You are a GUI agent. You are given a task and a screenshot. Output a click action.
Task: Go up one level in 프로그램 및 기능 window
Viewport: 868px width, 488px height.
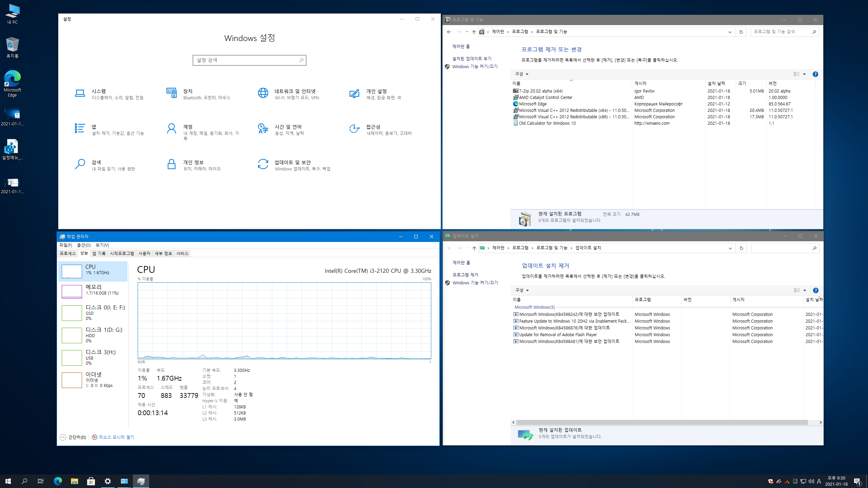tap(474, 32)
